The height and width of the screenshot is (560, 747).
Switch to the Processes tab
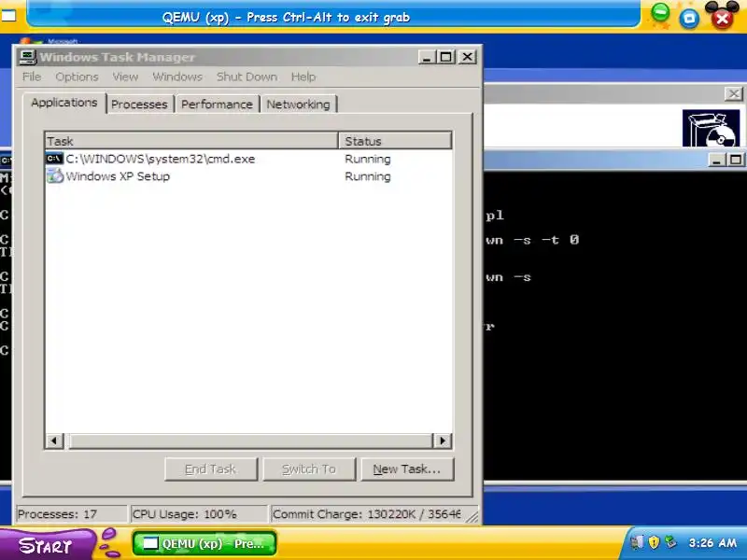139,105
